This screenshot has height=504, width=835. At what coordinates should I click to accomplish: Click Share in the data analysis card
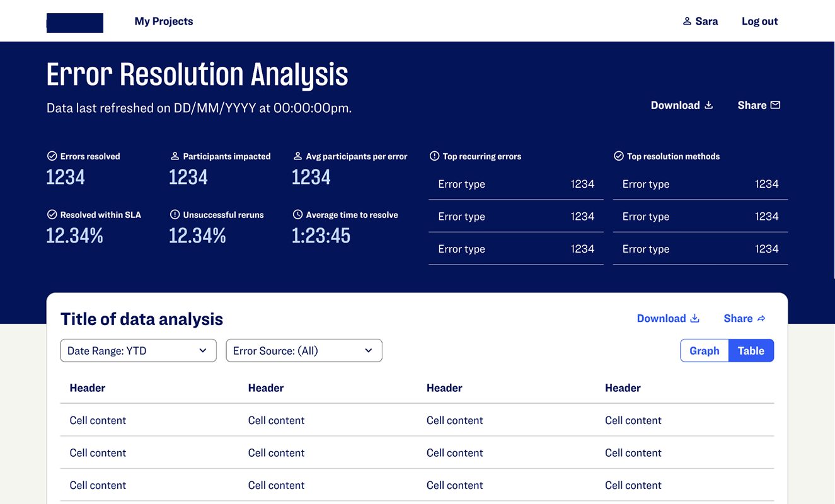[745, 318]
